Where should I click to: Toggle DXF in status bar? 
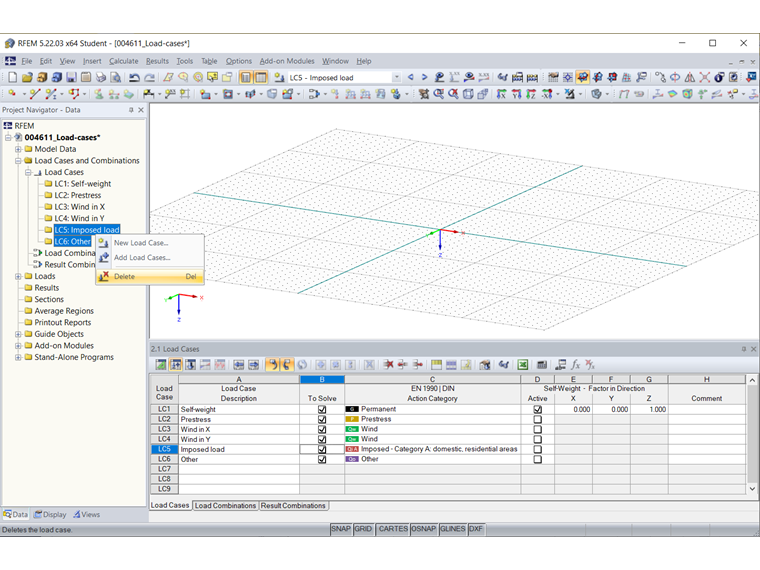(476, 529)
